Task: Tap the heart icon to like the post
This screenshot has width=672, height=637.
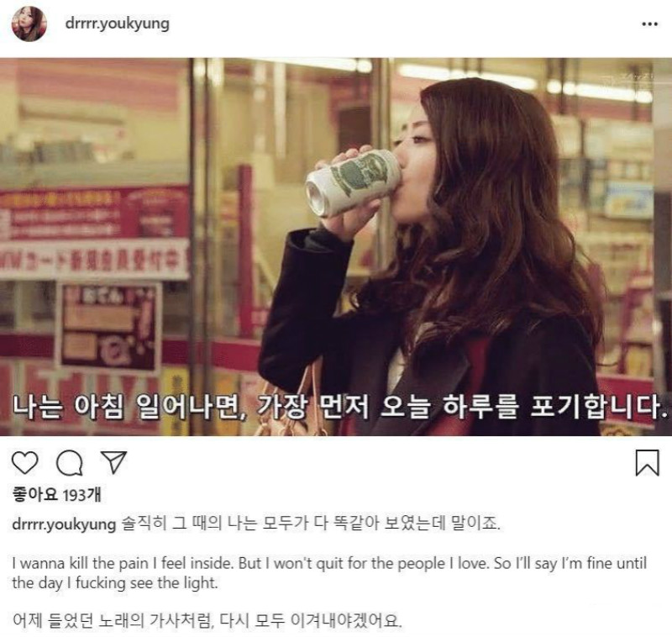Action: (25, 462)
